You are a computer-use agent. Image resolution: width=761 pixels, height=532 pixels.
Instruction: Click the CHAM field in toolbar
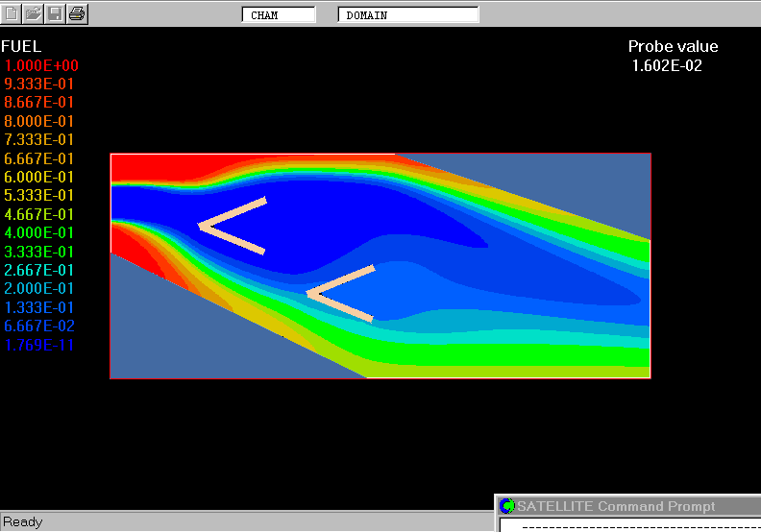(x=280, y=15)
